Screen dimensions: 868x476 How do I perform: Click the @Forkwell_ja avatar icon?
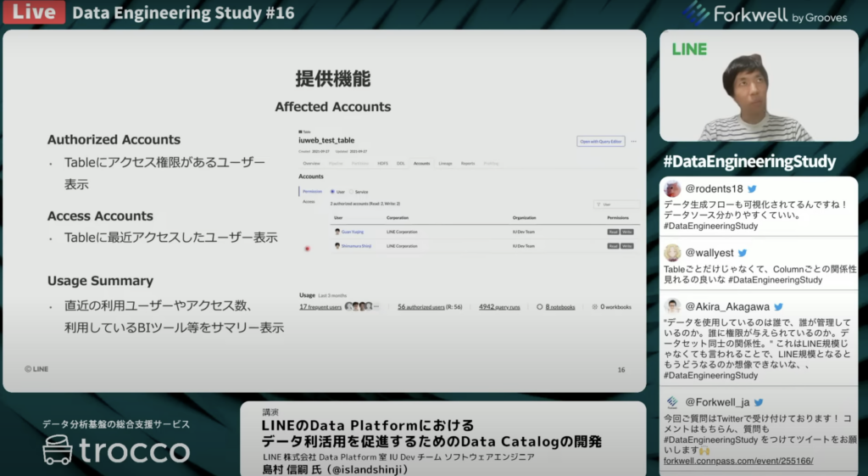pos(672,402)
